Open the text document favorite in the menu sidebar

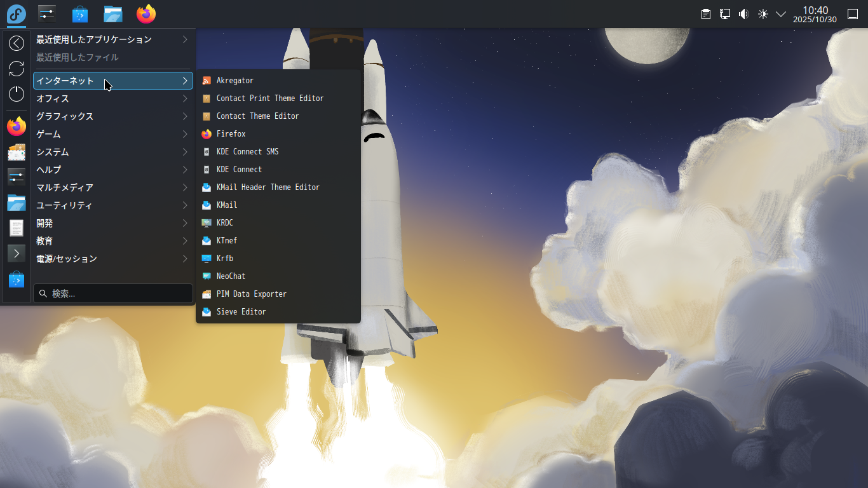[x=17, y=227]
